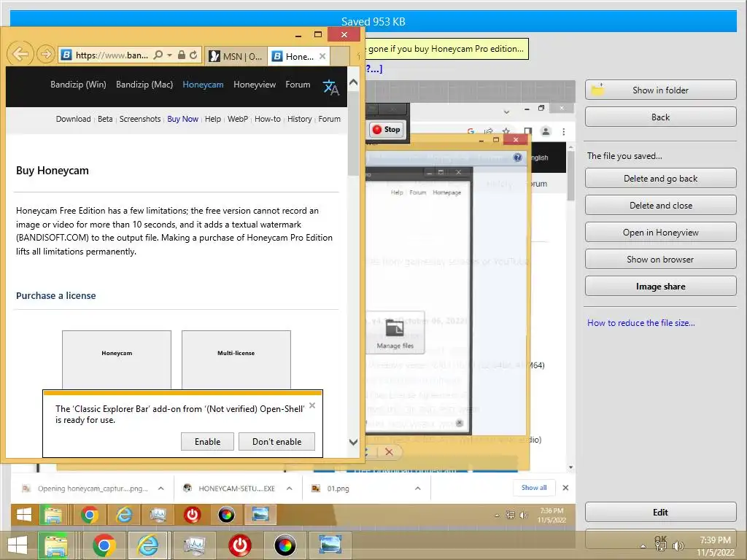Image resolution: width=747 pixels, height=560 pixels.
Task: Click the bandisoft URL address field
Action: click(112, 55)
